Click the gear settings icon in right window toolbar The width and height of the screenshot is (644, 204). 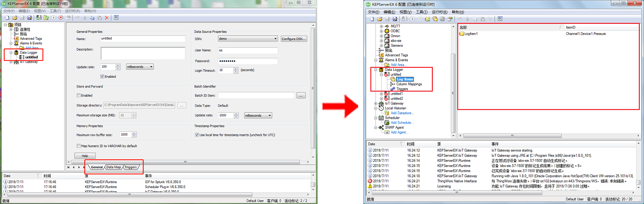pyautogui.click(x=442, y=19)
